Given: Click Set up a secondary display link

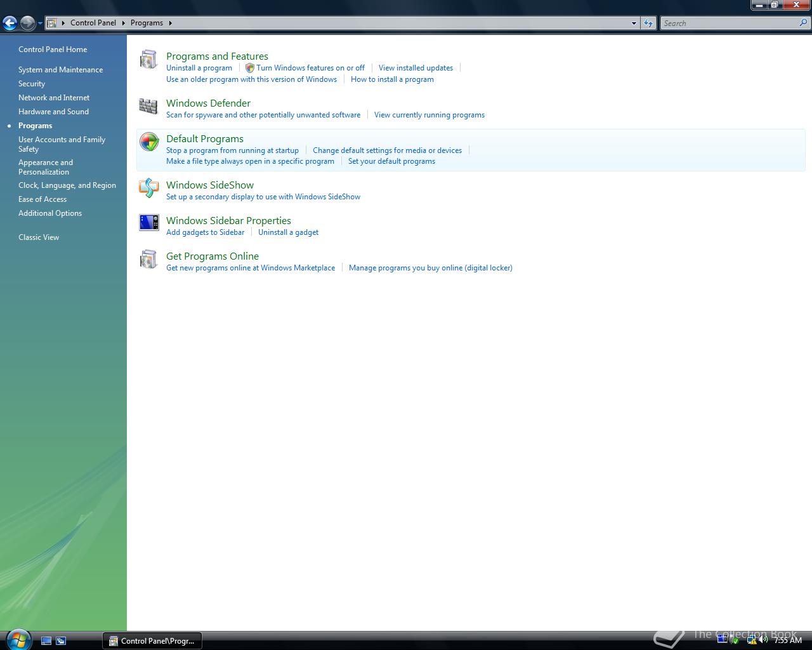Looking at the screenshot, I should (263, 197).
